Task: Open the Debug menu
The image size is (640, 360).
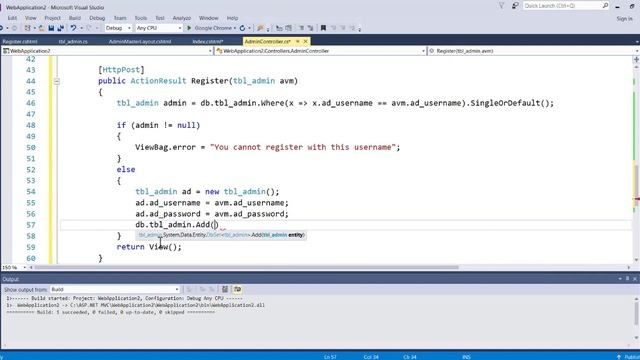Action: coord(97,18)
